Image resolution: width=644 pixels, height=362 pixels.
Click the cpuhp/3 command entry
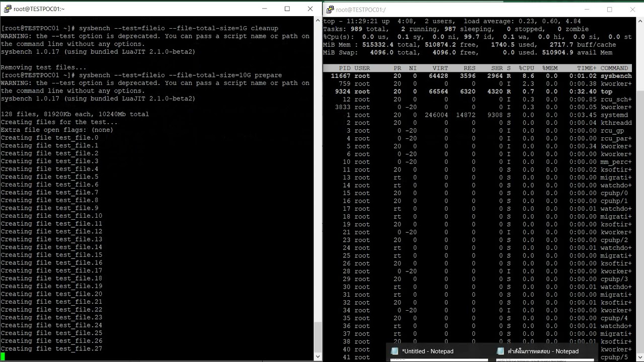point(614,279)
